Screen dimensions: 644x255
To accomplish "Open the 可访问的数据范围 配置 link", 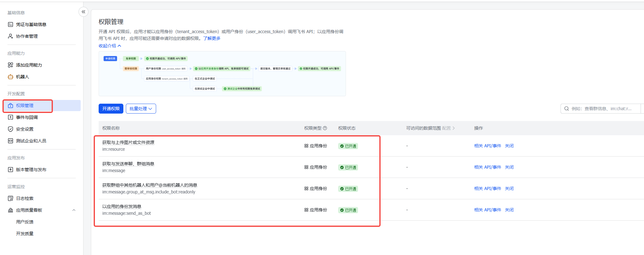I will click(448, 128).
